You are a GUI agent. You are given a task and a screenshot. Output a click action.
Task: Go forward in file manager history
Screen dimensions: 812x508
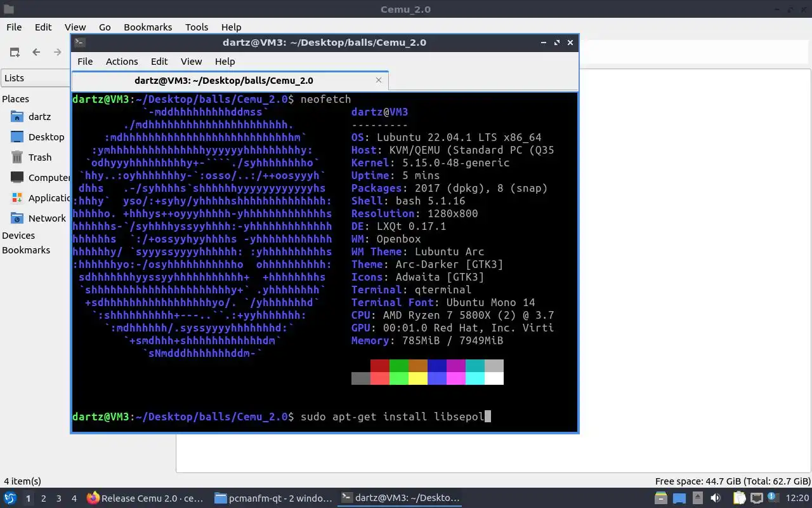(58, 52)
